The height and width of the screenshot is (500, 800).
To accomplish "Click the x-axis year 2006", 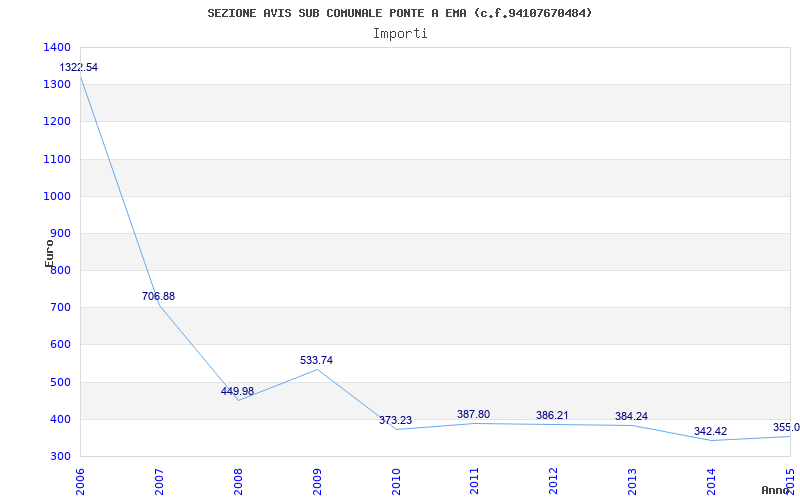I will click(x=80, y=481).
